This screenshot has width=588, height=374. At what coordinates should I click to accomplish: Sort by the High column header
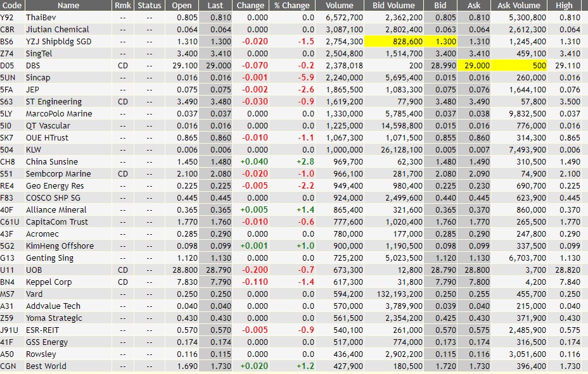coord(564,5)
